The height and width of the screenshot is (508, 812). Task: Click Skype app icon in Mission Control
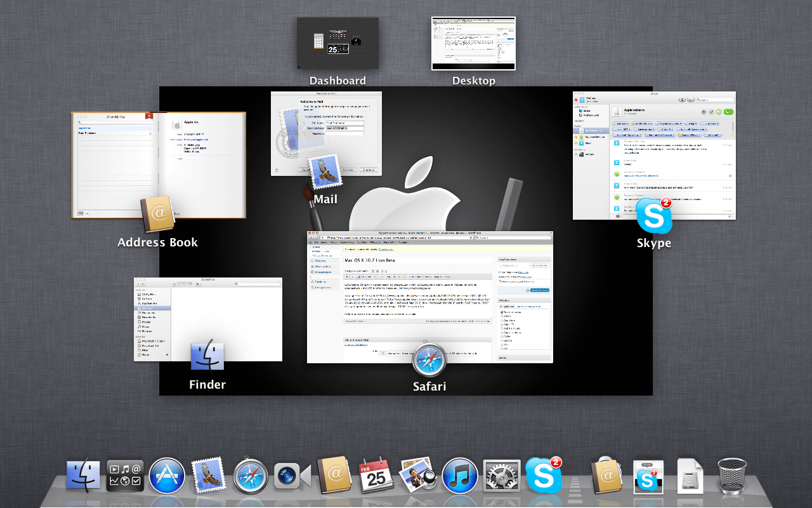click(x=654, y=215)
